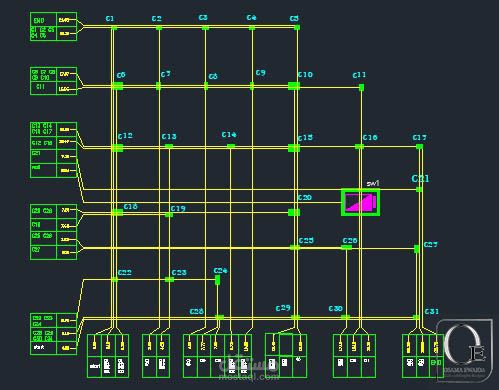Click the C25 node label
499x390 pixels.
click(306, 241)
